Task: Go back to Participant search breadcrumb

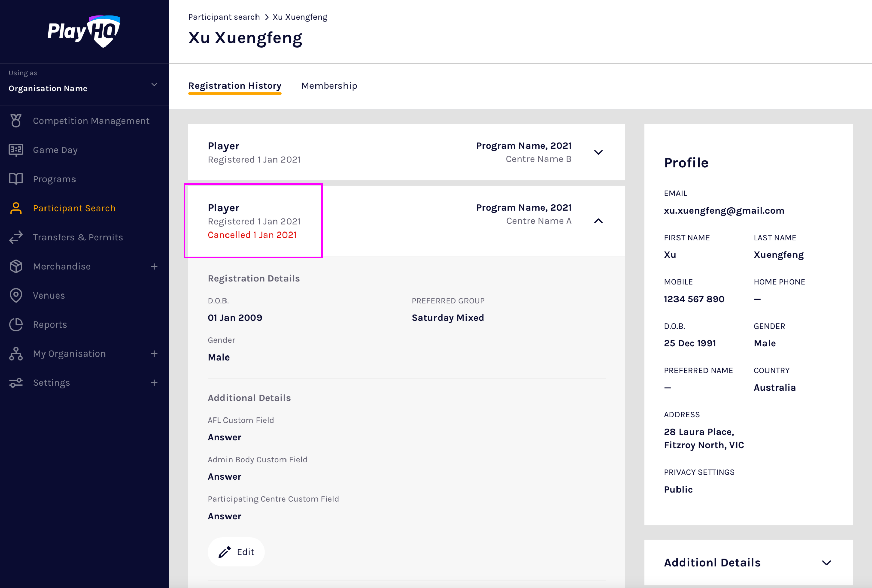Action: click(x=224, y=17)
